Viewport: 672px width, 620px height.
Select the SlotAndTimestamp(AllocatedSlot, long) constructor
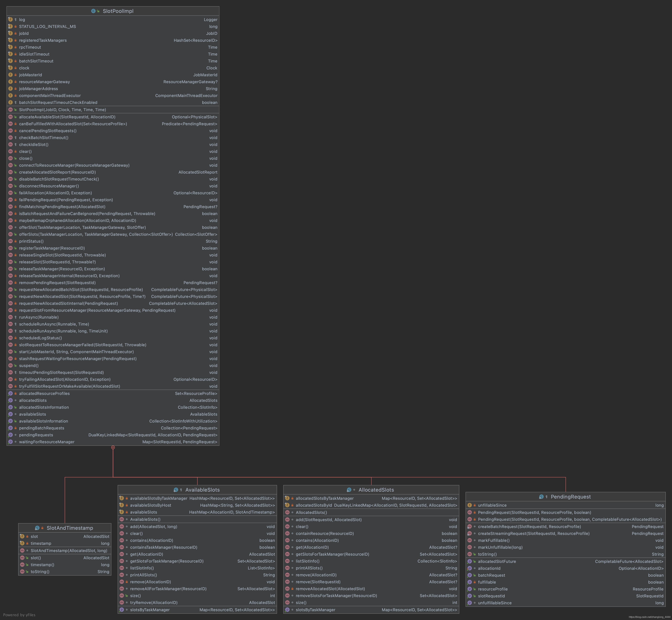(x=65, y=551)
